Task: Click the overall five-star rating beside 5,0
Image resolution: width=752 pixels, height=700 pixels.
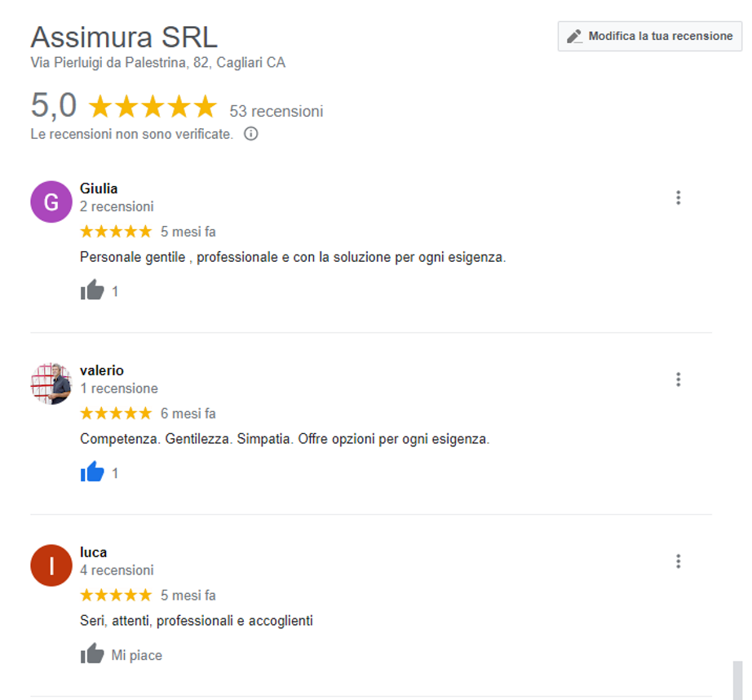Action: pos(153,106)
